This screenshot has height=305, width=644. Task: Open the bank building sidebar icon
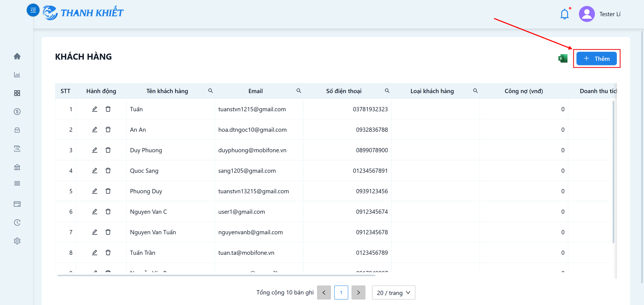(x=17, y=167)
